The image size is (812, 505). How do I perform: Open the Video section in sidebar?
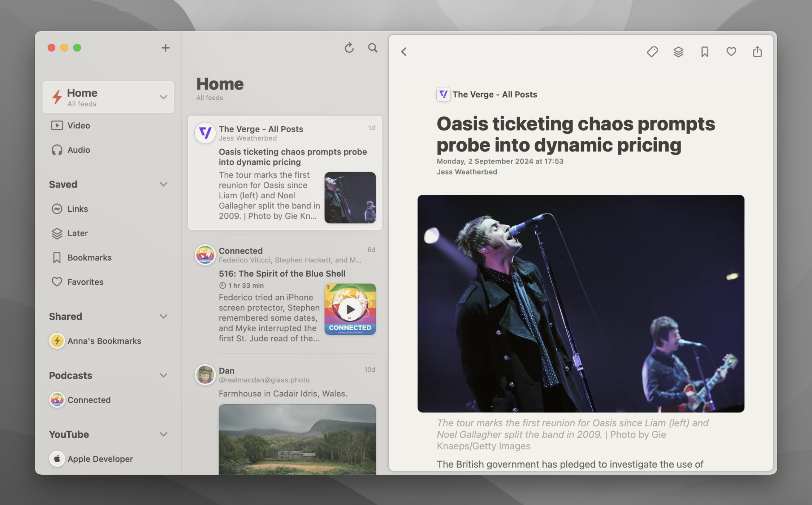pyautogui.click(x=108, y=125)
